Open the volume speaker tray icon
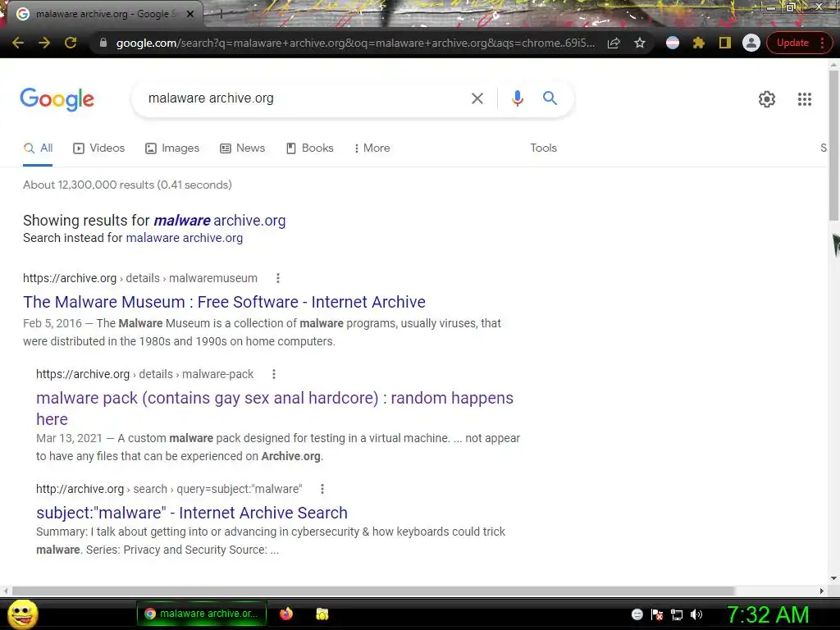840x630 pixels. pos(696,614)
